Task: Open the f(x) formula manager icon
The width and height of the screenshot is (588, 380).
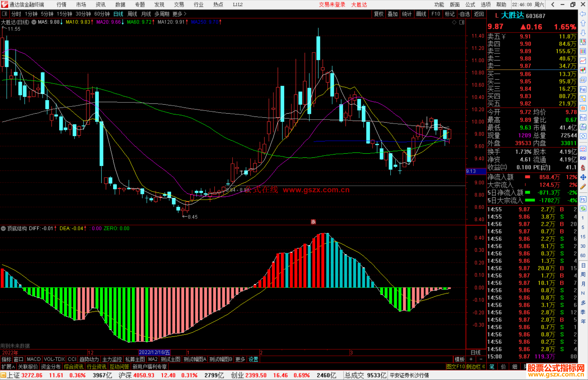Action: 583,127
